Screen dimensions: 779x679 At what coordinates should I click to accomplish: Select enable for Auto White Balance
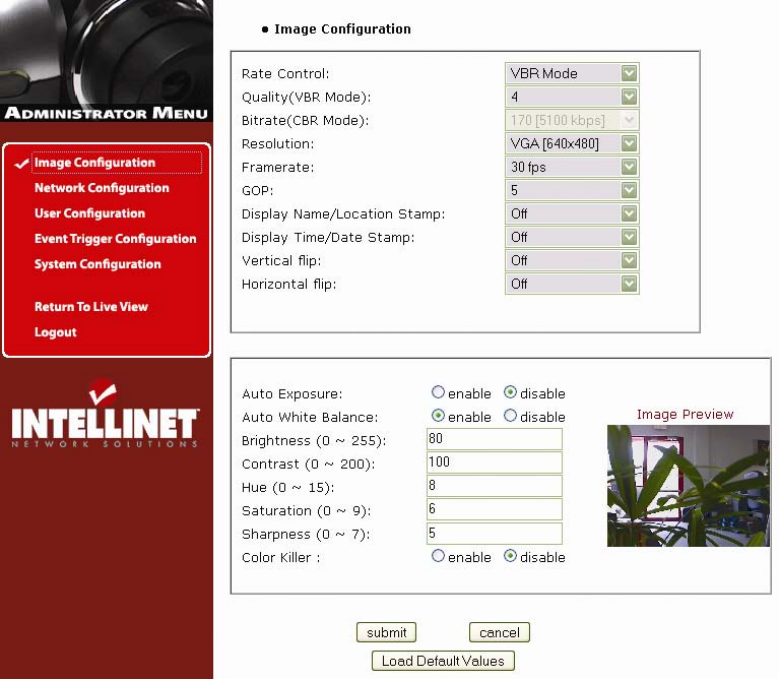tap(438, 415)
